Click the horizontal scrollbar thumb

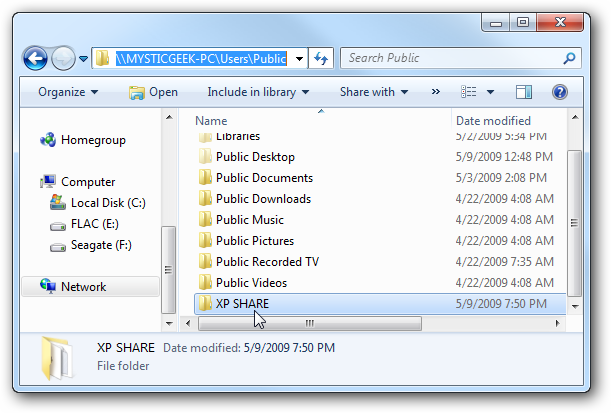click(310, 323)
